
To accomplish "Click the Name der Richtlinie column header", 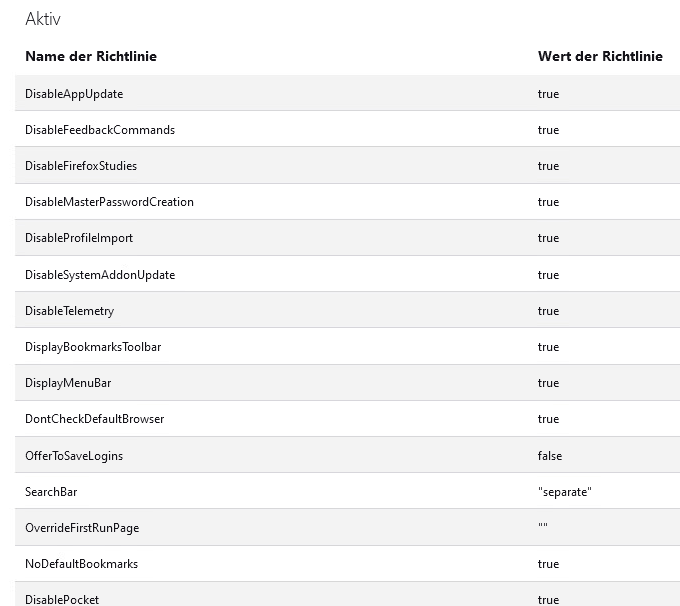I will click(x=91, y=56).
